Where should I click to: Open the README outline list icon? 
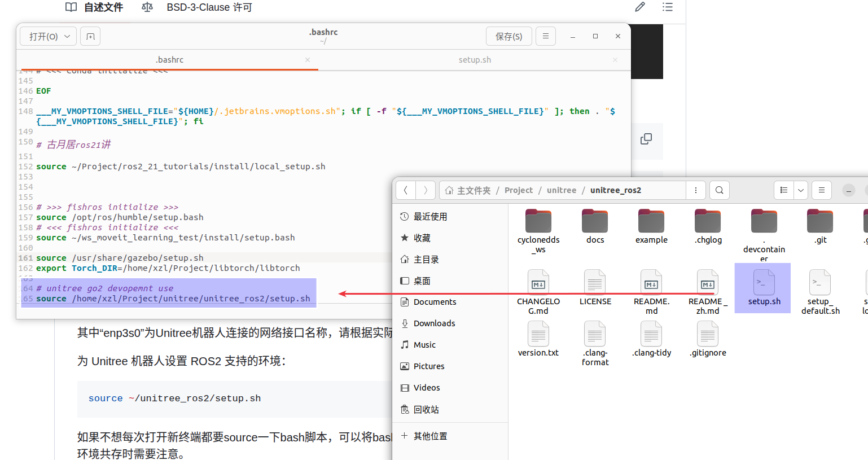668,7
